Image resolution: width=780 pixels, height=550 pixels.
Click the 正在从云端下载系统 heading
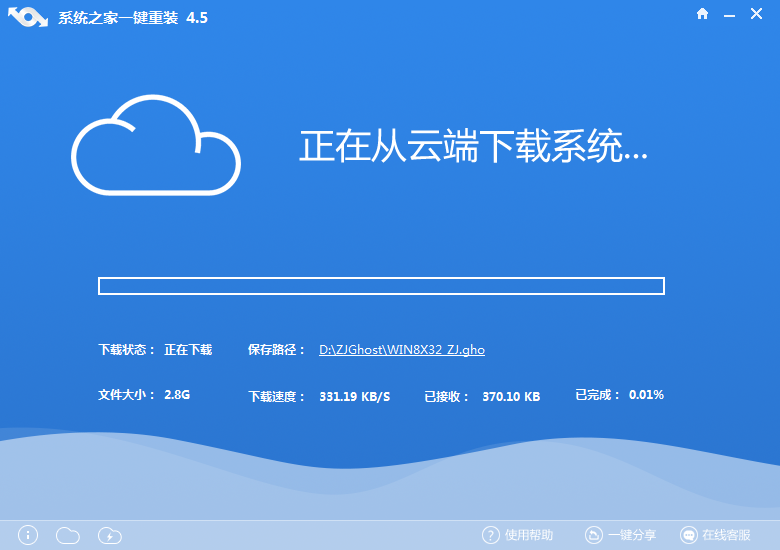tap(474, 146)
